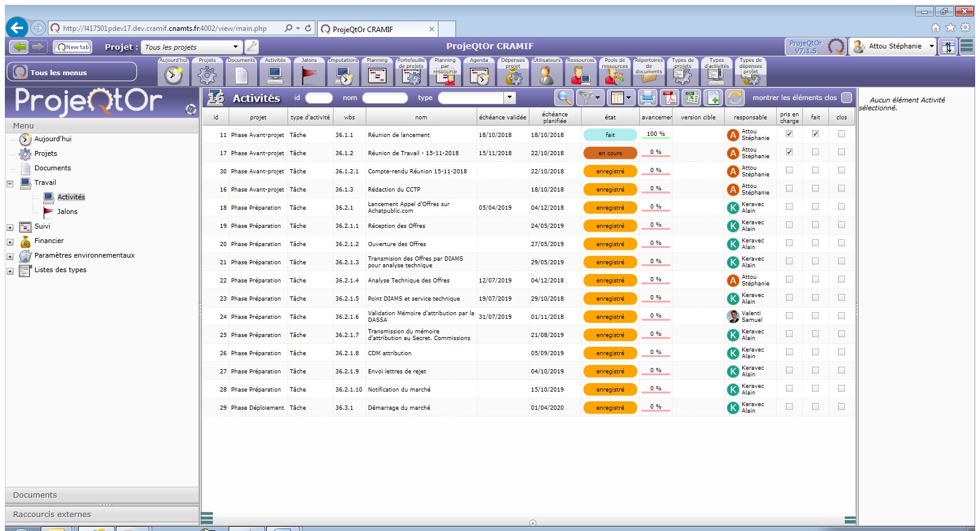The width and height of the screenshot is (980, 531).
Task: Click the 100 % progress bar in first row
Action: (656, 135)
